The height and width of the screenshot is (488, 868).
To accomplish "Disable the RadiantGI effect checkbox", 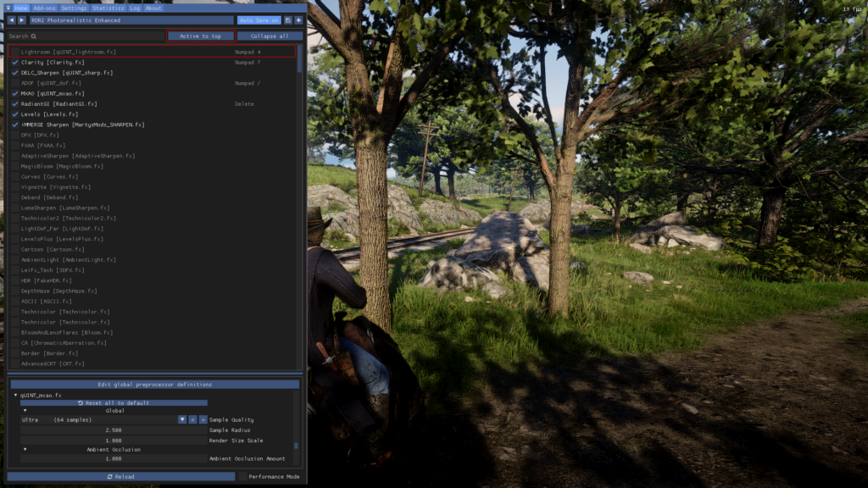I will tap(15, 104).
